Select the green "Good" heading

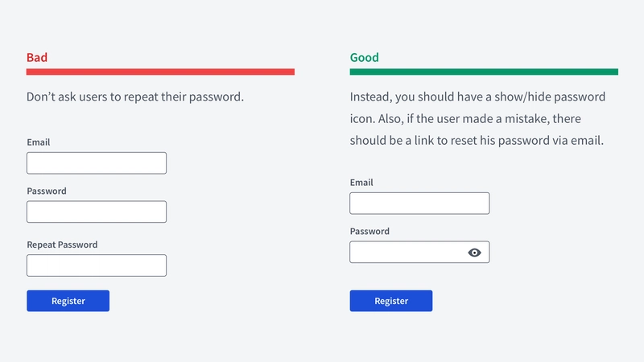(x=365, y=57)
